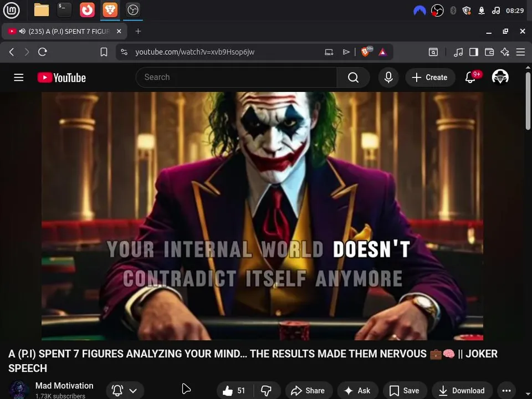Open the music-note playlist icon in toolbar
This screenshot has width=532, height=399.
[x=458, y=52]
